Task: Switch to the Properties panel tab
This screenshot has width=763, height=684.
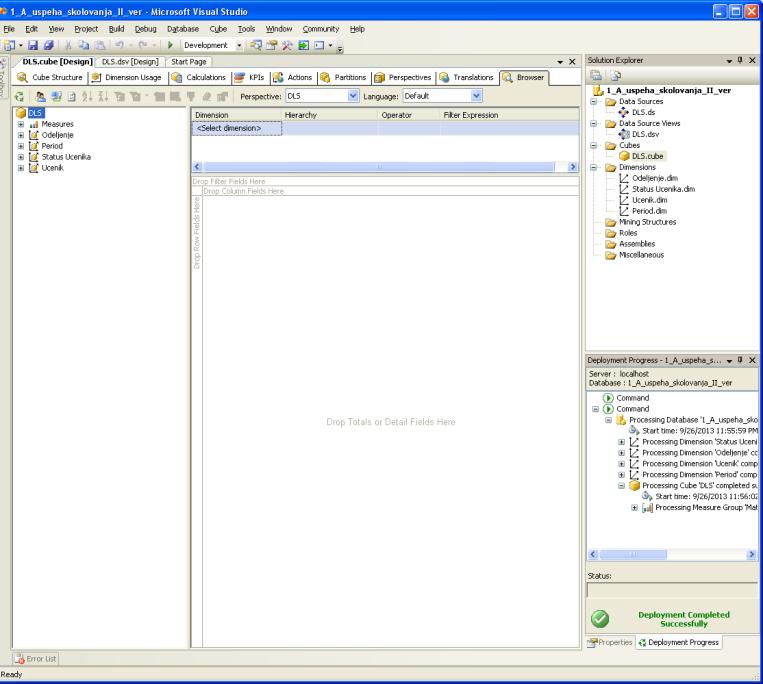Action: pyautogui.click(x=610, y=643)
